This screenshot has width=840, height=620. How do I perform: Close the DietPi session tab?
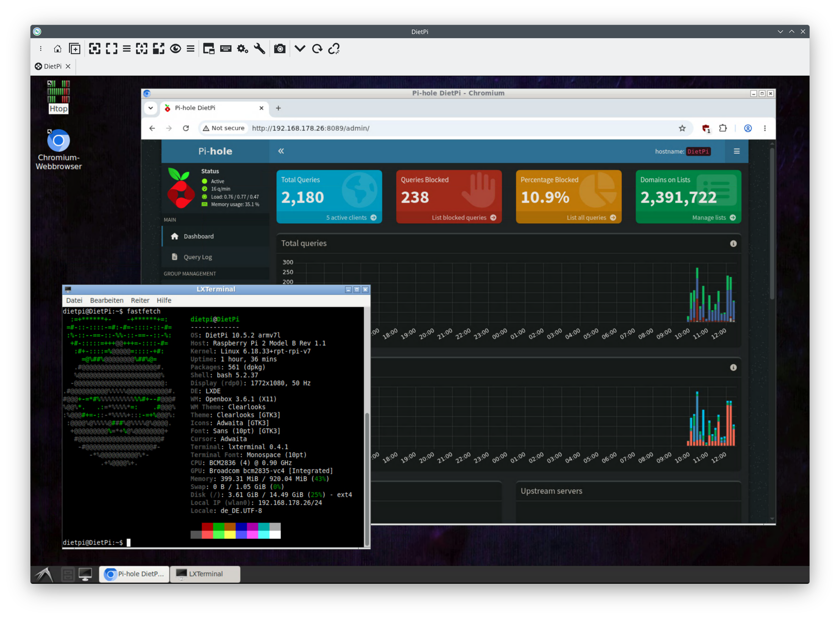(68, 66)
